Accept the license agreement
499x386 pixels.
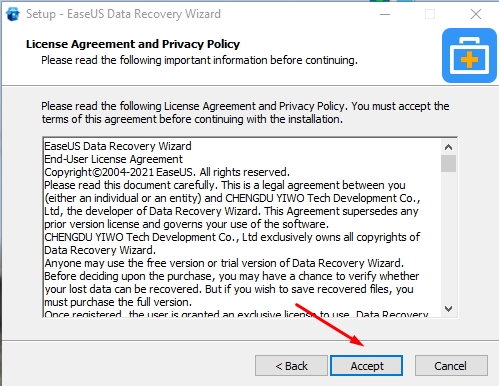coord(367,366)
